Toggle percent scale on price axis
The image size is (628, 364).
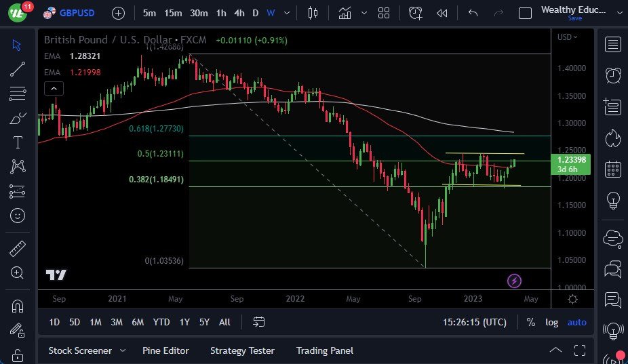[530, 322]
